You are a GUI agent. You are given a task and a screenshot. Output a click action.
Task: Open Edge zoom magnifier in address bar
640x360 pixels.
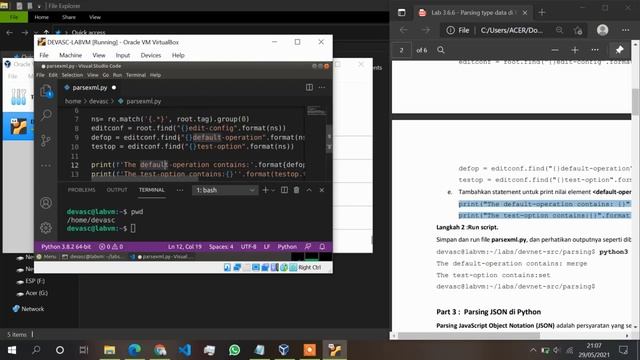pos(559,30)
